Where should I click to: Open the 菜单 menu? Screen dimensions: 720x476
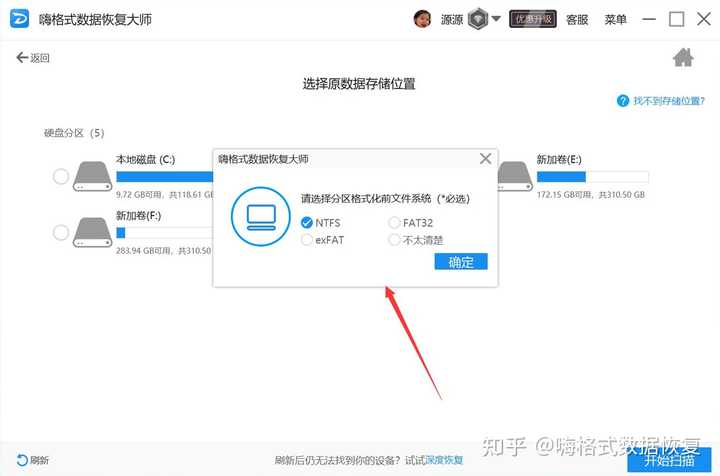click(615, 19)
